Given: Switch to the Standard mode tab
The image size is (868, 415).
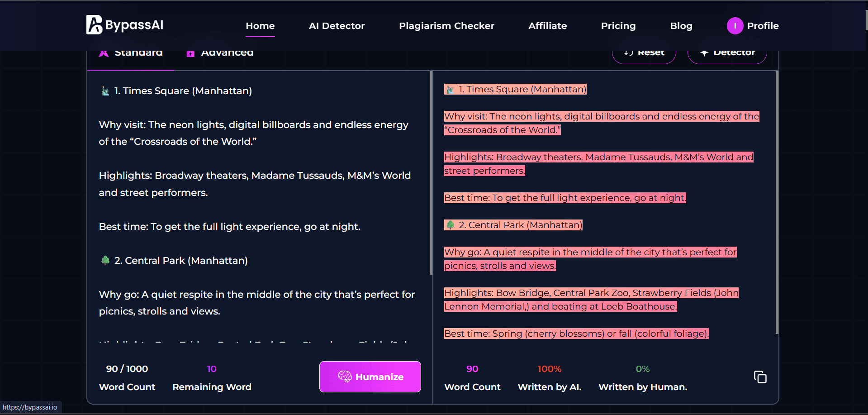Looking at the screenshot, I should coord(131,53).
